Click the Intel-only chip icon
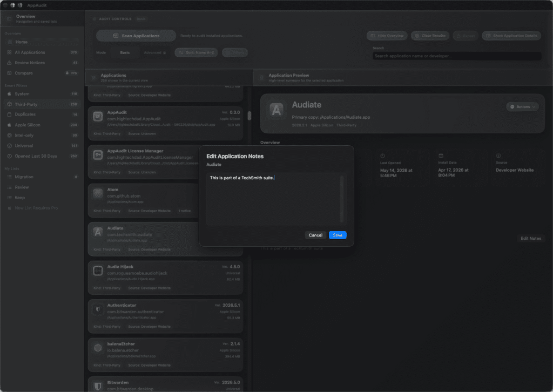Screen dimensions: 553x392 click(10, 136)
